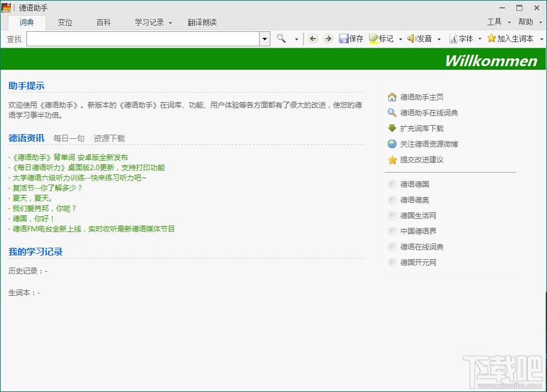Click the search magnifier icon
547x392 pixels.
coord(281,38)
